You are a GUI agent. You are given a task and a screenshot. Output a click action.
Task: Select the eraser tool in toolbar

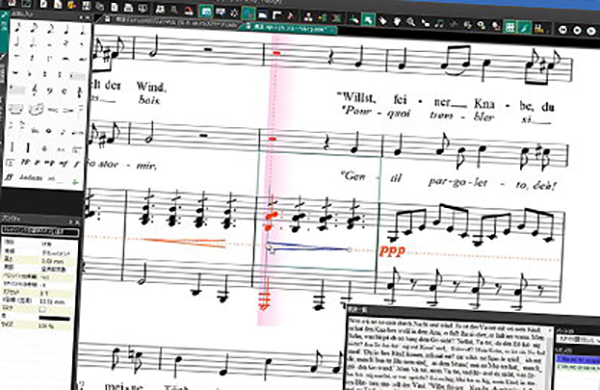tap(382, 21)
